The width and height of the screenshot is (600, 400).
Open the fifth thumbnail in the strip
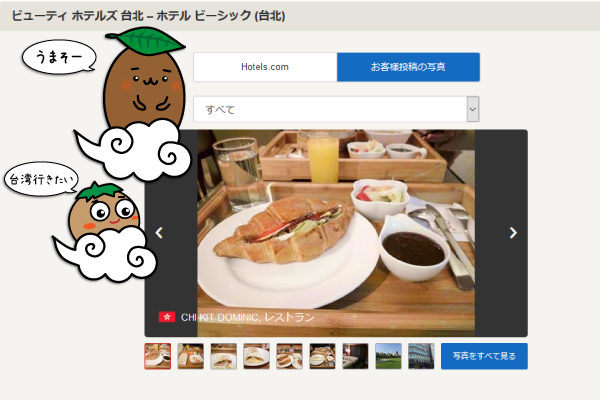pos(289,356)
